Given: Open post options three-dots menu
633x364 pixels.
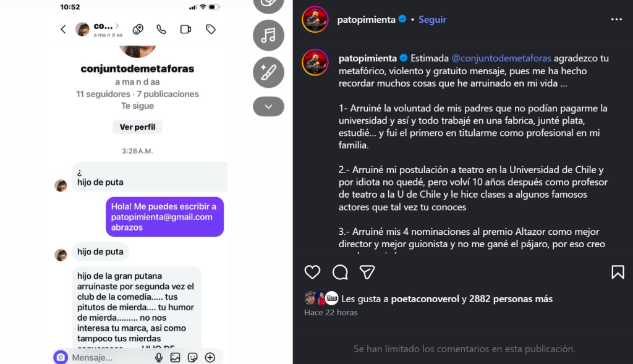Looking at the screenshot, I should [x=616, y=19].
